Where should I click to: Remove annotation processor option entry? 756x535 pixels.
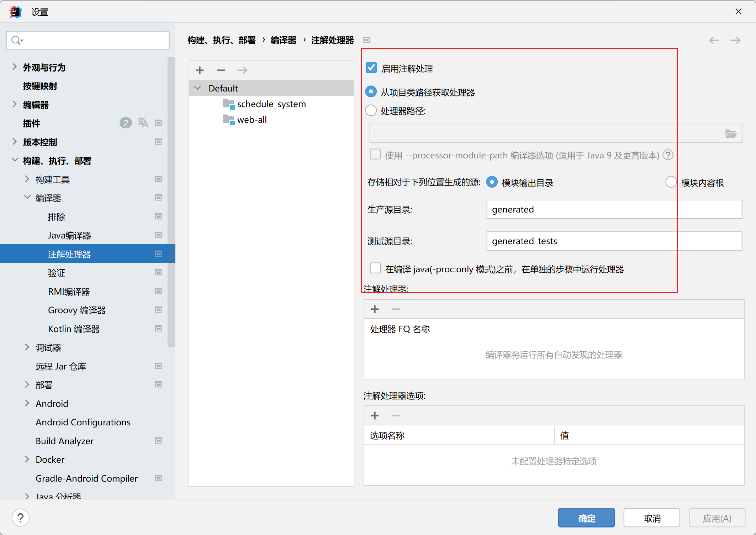[396, 415]
